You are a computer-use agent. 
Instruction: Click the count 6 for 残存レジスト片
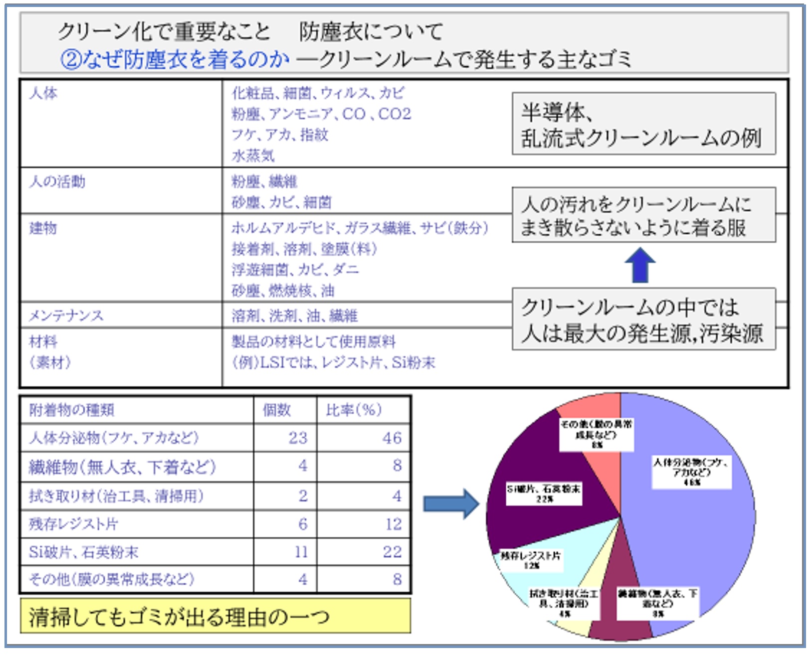pyautogui.click(x=303, y=524)
